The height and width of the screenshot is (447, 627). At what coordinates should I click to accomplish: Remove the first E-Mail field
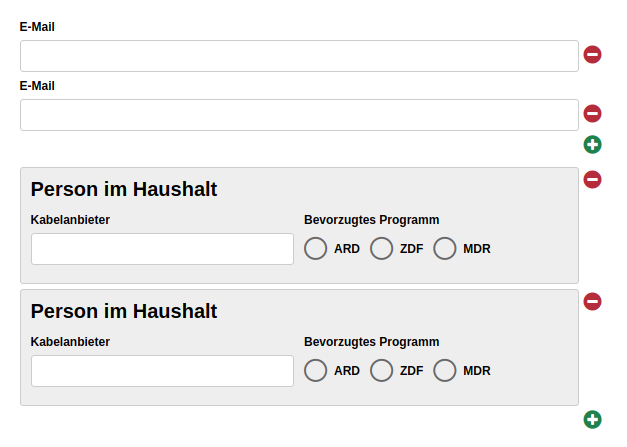[592, 54]
